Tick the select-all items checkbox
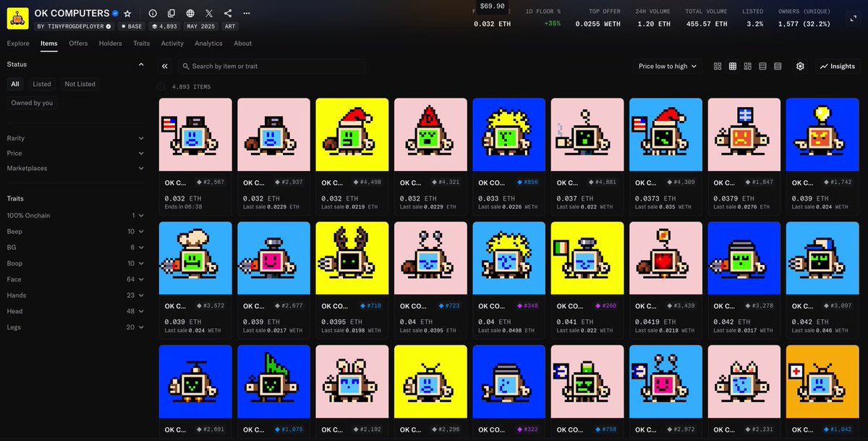The image size is (868, 441). [161, 87]
